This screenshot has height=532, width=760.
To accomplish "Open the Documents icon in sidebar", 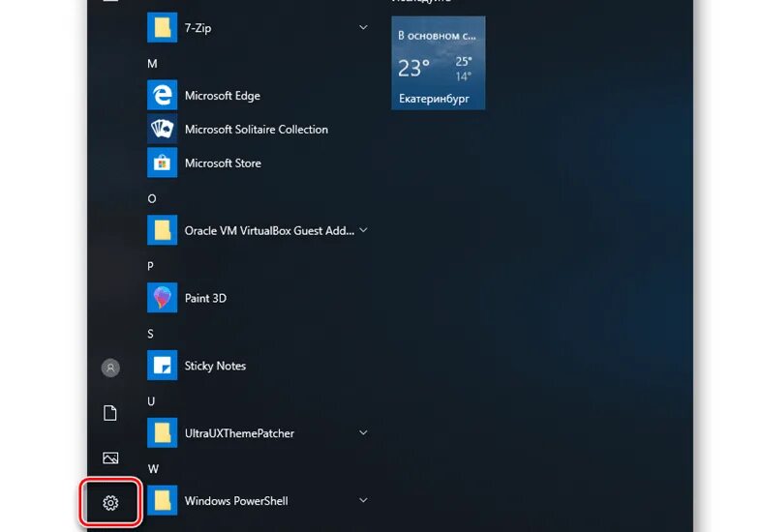I will (110, 413).
